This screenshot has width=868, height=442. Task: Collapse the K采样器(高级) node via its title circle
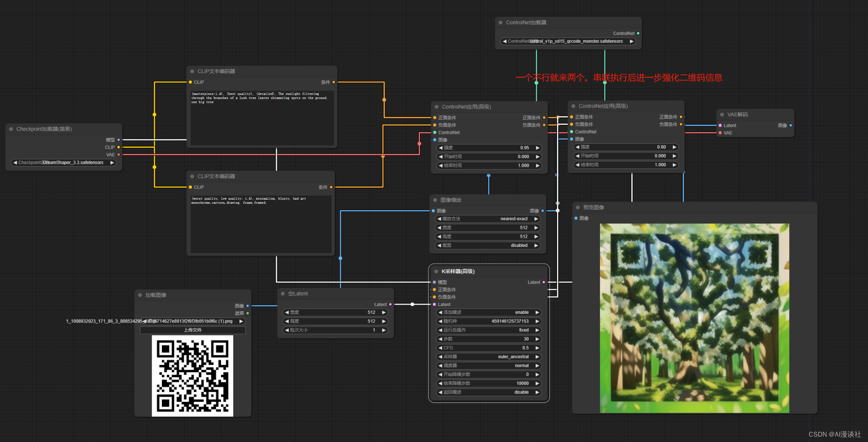click(436, 271)
